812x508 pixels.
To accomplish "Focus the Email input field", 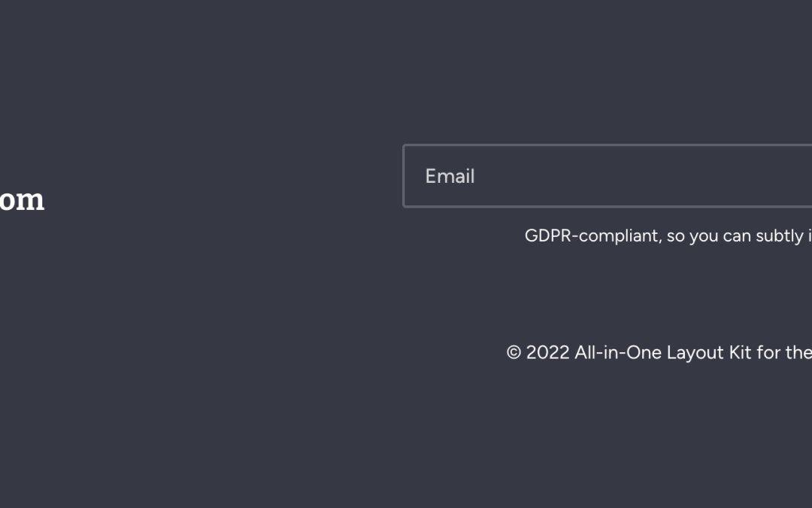I will tap(607, 175).
